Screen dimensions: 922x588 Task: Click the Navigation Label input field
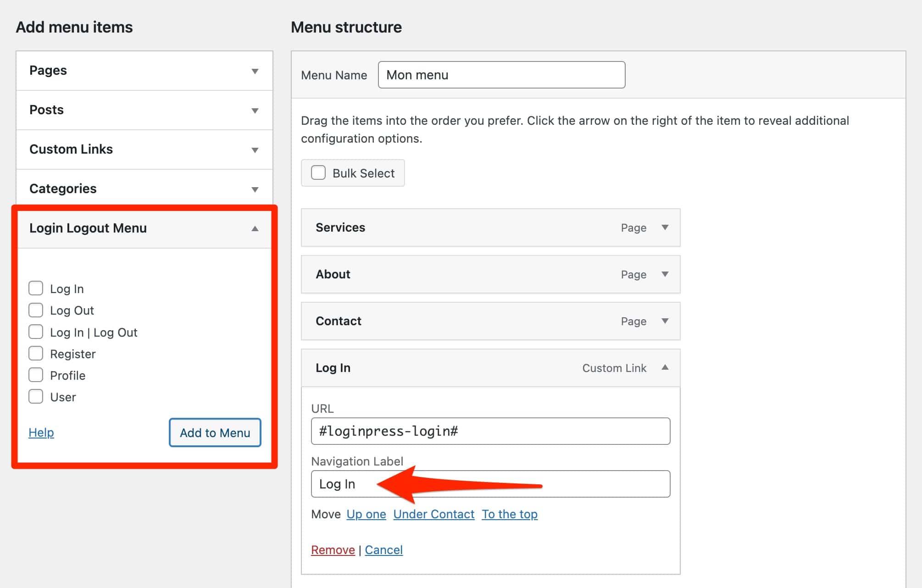pos(491,484)
